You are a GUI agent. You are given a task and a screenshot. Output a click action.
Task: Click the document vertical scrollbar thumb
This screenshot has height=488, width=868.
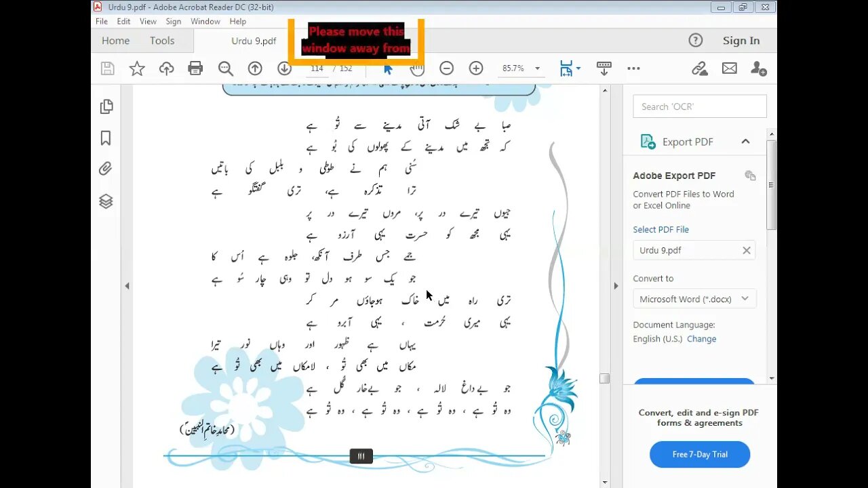tap(604, 378)
